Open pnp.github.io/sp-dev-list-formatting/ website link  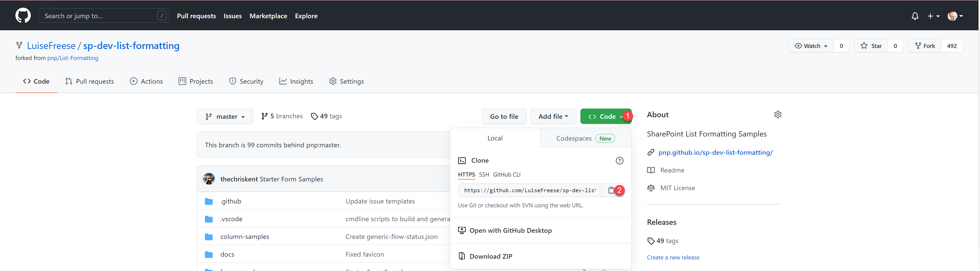point(716,152)
